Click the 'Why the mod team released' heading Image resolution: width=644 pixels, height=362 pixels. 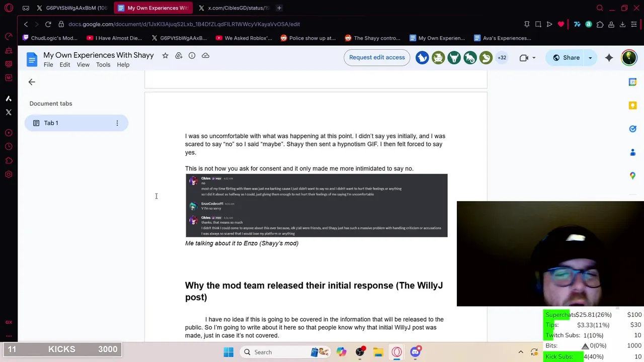[x=314, y=291]
